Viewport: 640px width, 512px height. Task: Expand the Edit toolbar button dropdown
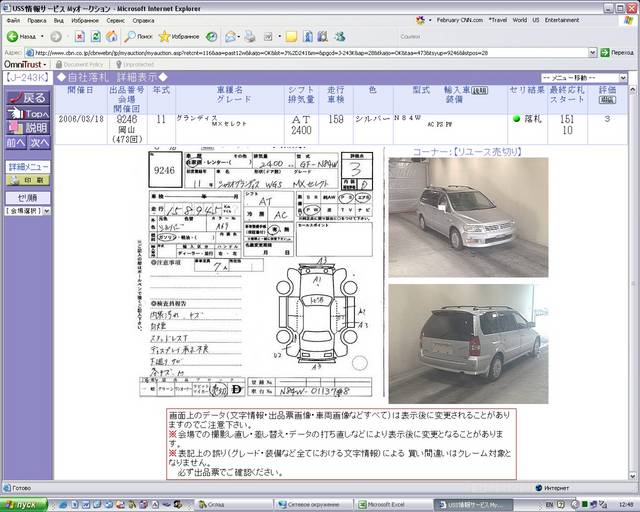coord(280,37)
